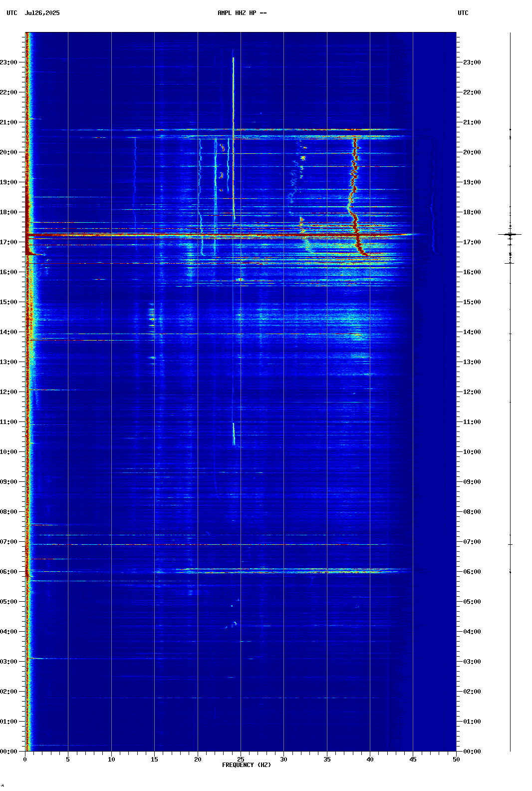Click the 01:00 label on the right axis
The image size is (532, 791).
tap(472, 722)
